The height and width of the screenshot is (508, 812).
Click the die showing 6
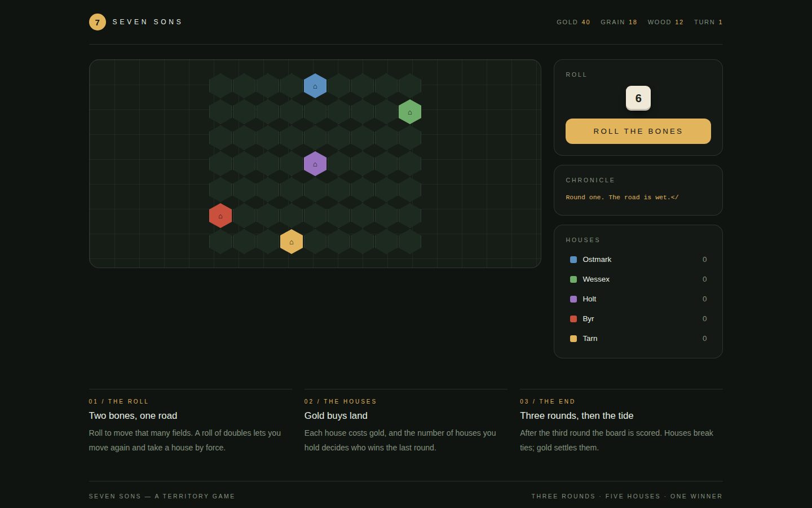coord(638,98)
